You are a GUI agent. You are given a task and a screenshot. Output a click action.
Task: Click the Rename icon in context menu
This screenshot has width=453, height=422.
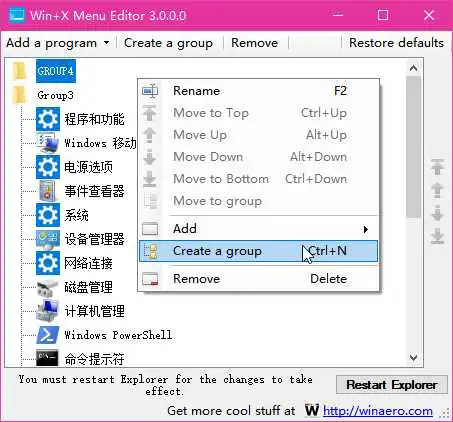pos(150,91)
